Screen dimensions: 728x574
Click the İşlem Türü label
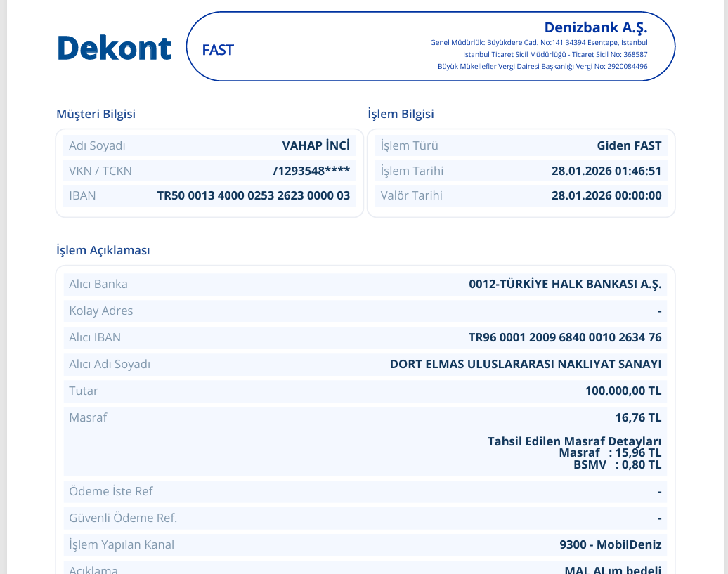tap(409, 145)
